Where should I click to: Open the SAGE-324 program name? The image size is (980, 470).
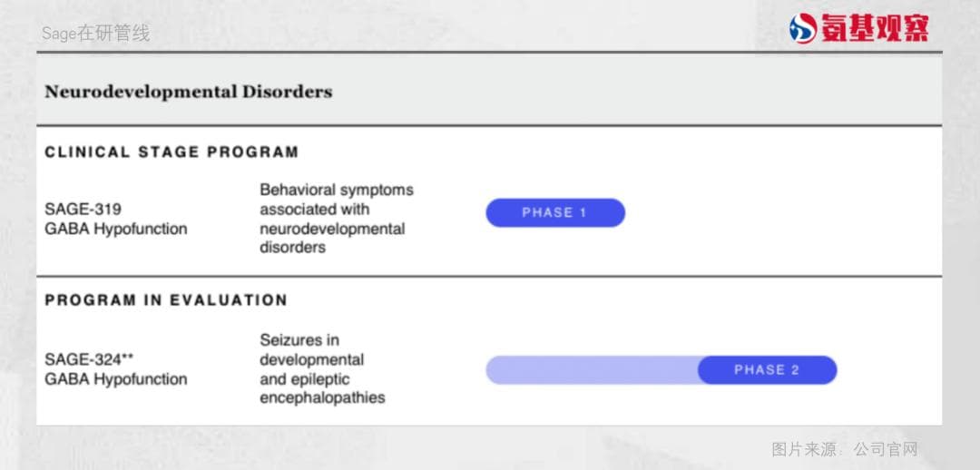[x=82, y=359]
